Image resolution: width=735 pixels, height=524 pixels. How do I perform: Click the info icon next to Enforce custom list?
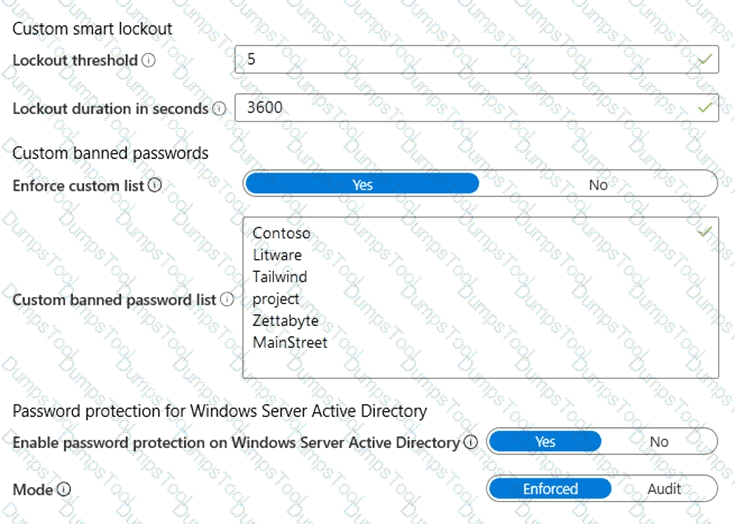click(x=154, y=185)
